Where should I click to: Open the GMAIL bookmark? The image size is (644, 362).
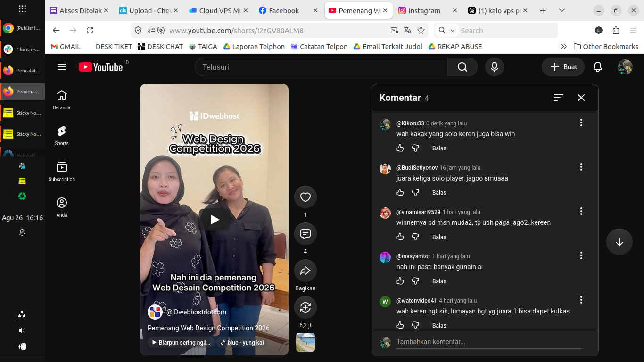click(x=66, y=47)
